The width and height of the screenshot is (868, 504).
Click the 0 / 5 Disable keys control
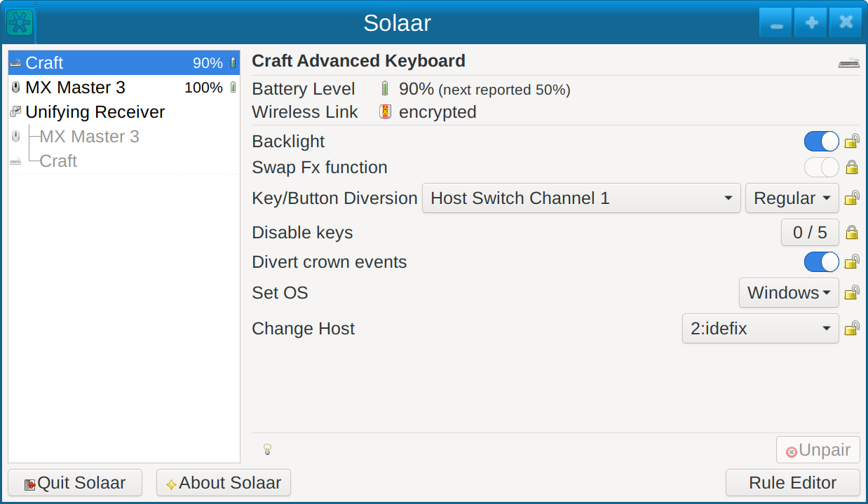pyautogui.click(x=810, y=232)
